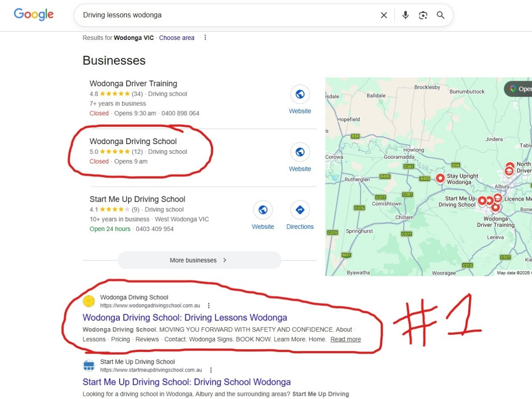Click the 5.0 rating of Wodonga Driving School
Viewport: 532px width, 399px height.
(94, 152)
